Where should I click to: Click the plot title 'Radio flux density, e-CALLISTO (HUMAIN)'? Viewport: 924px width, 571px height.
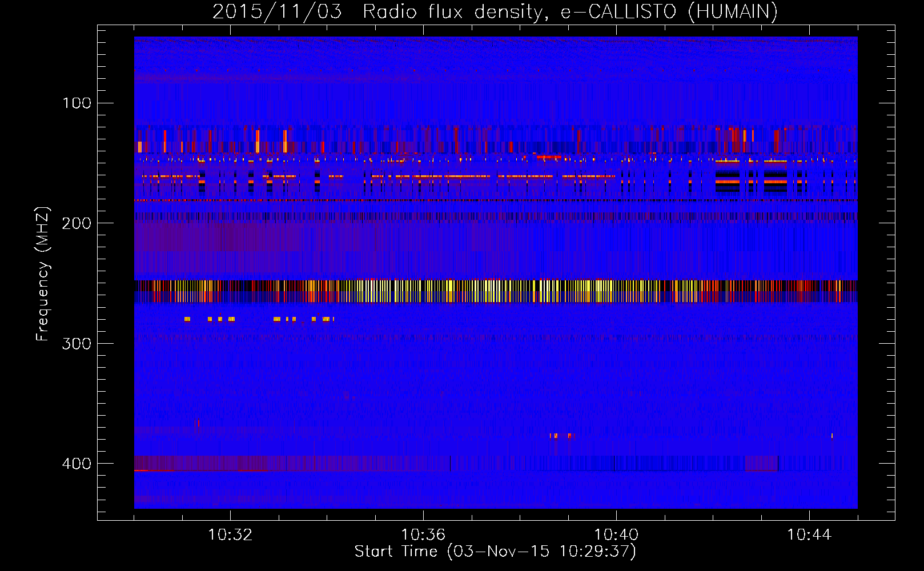tap(570, 12)
